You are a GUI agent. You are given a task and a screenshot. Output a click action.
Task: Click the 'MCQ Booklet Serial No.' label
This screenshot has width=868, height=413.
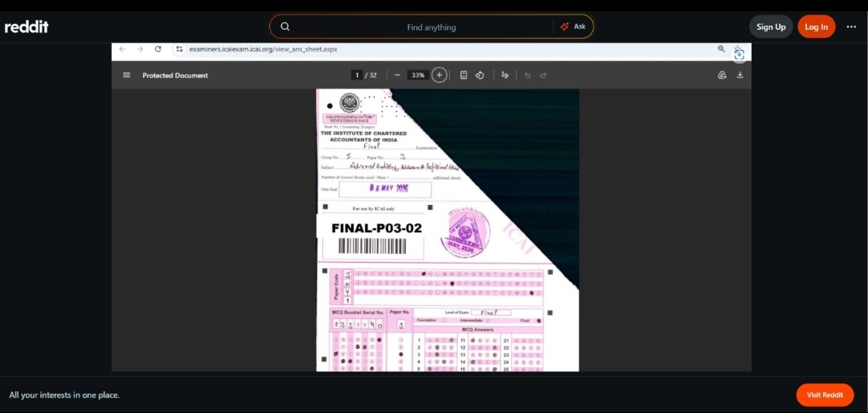(358, 313)
